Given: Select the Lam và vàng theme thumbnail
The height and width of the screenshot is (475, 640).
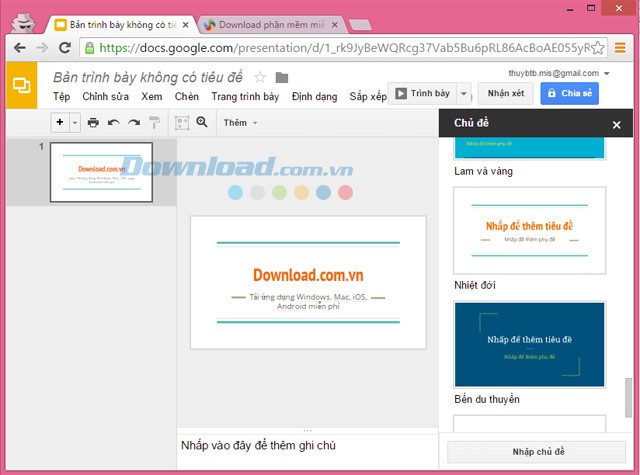Looking at the screenshot, I should coord(529,149).
